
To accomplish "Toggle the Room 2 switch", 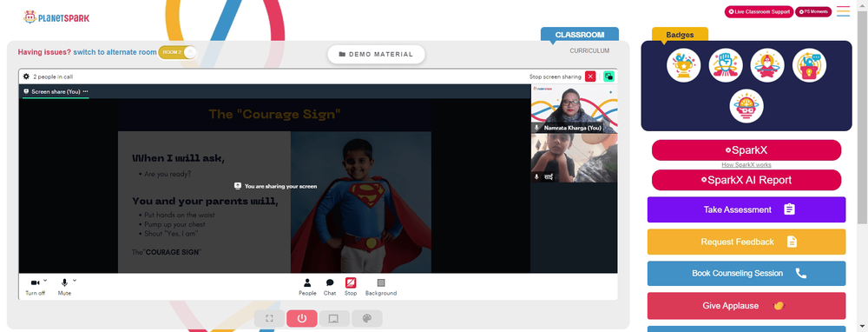I will click(178, 52).
